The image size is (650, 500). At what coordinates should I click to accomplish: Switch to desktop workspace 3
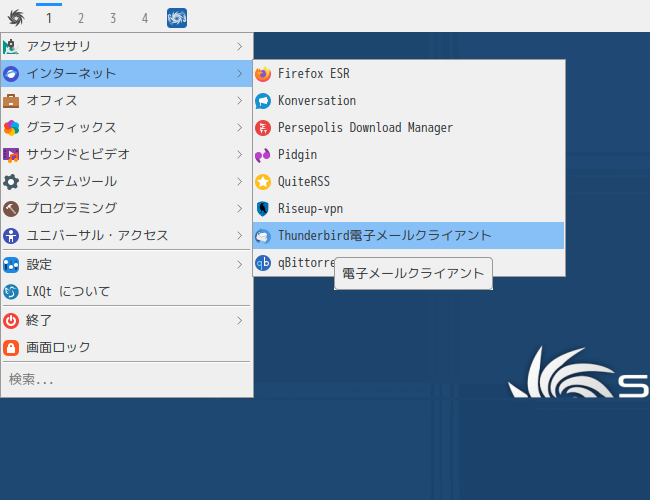[x=113, y=18]
